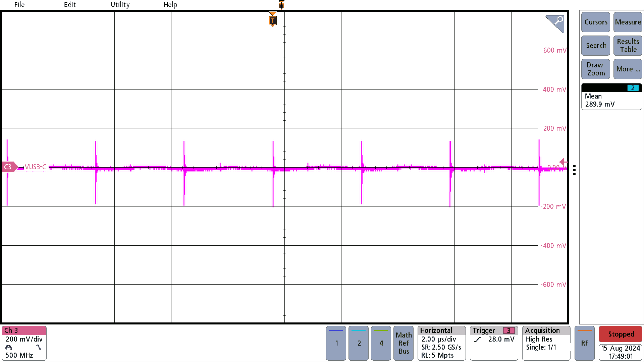Image resolution: width=644 pixels, height=362 pixels.
Task: Click the Cursors button
Action: tap(596, 22)
